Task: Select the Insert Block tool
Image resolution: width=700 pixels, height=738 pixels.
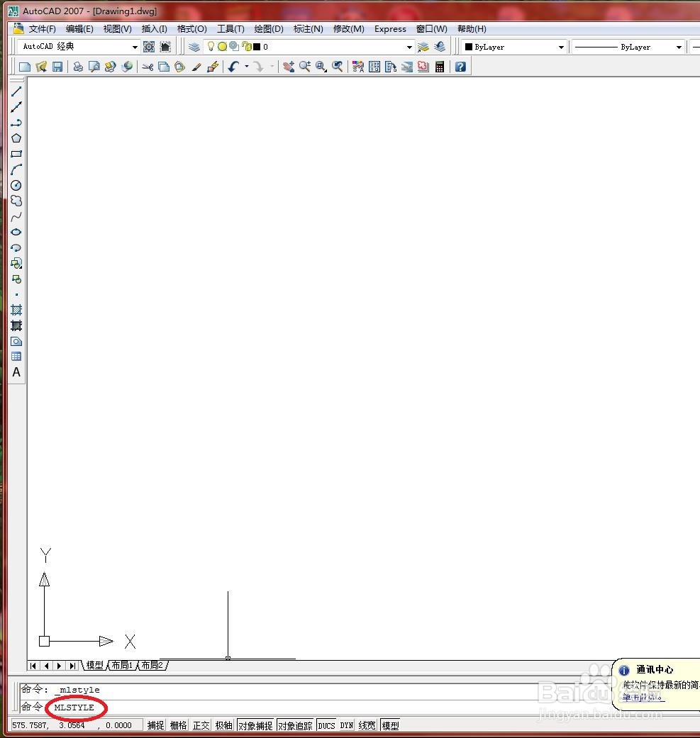Action: coord(16,263)
